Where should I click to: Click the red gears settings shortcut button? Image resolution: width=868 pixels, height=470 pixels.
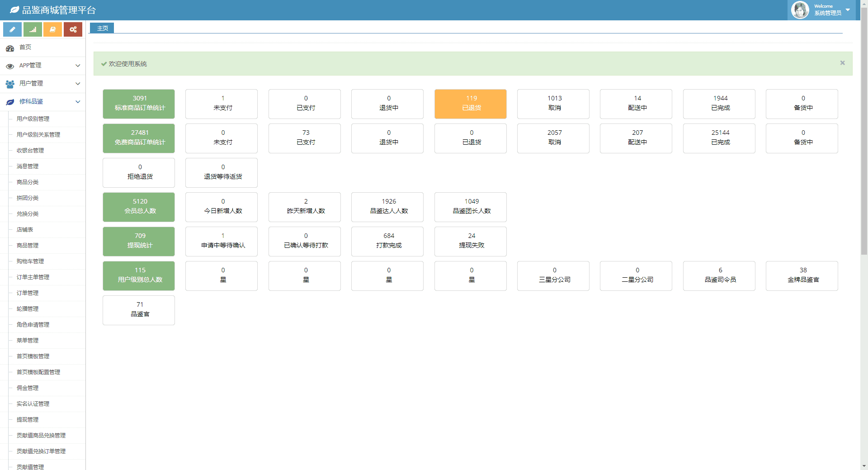(x=73, y=29)
